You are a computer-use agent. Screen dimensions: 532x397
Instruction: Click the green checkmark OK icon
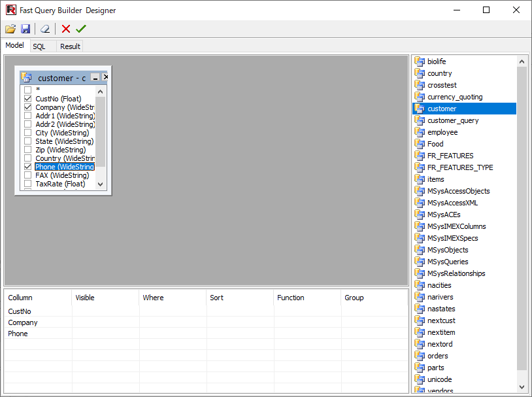click(x=81, y=29)
